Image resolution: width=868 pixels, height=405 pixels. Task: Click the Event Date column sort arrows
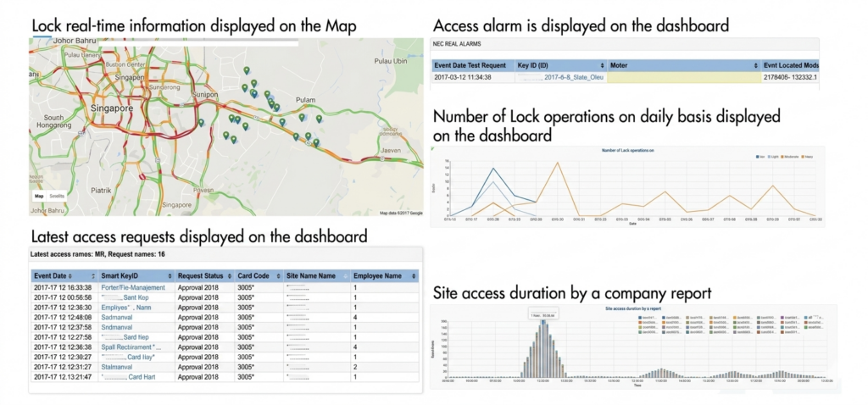(71, 275)
